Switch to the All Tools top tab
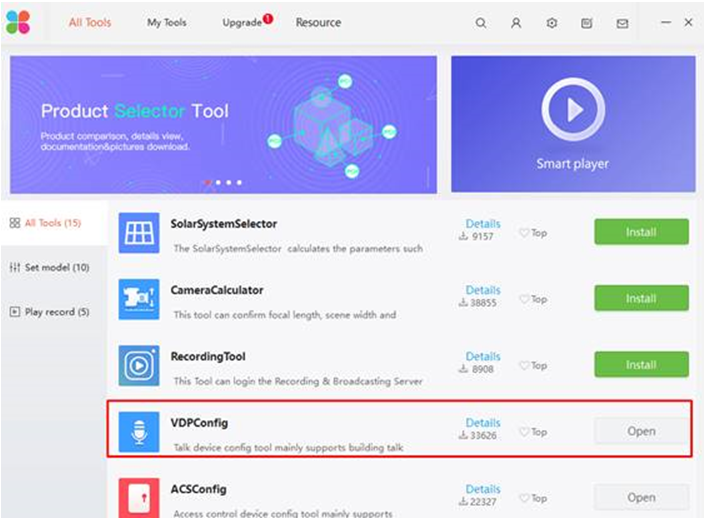Screen dimensions: 710x528 (x=90, y=22)
